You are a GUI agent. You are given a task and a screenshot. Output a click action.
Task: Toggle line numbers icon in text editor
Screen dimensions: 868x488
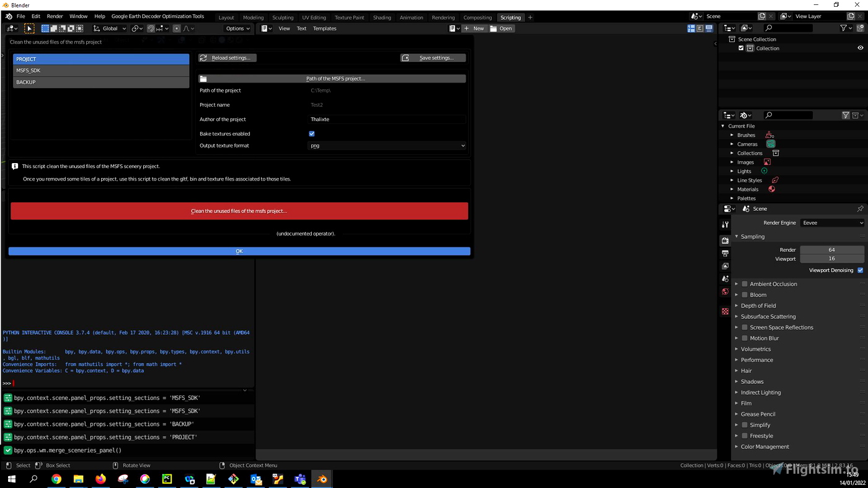[691, 29]
